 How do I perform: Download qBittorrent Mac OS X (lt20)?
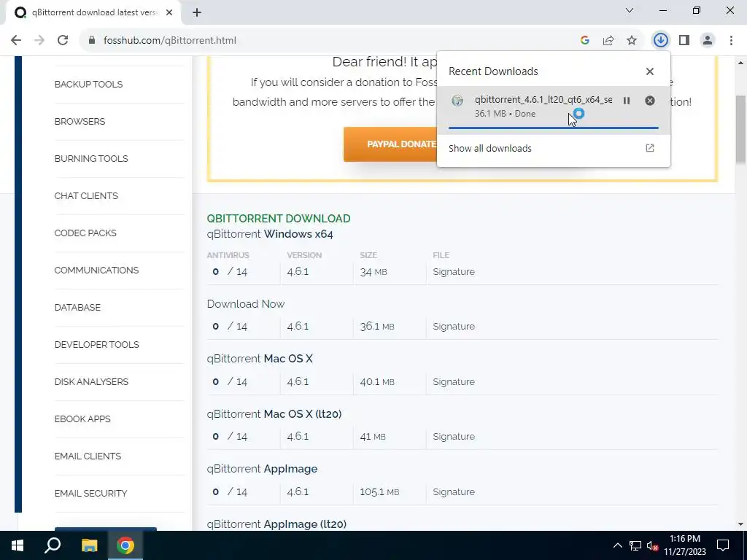[274, 414]
